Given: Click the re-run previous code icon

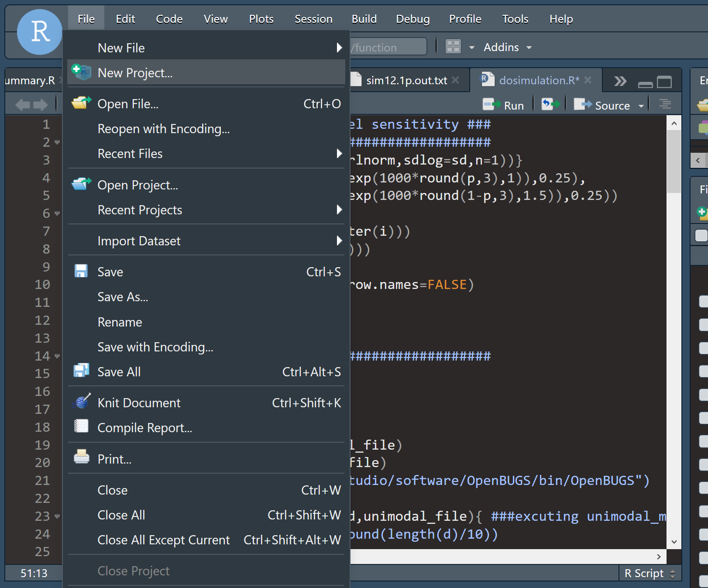Looking at the screenshot, I should pos(550,105).
